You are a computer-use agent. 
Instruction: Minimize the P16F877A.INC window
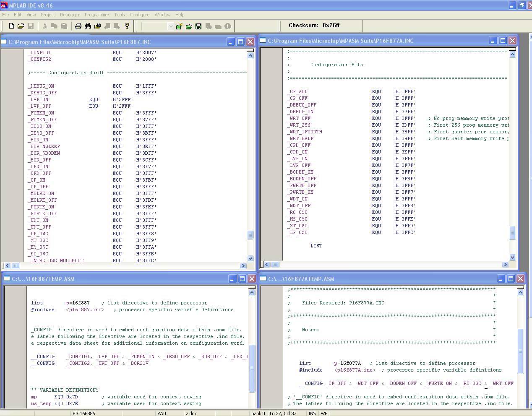coord(493,41)
